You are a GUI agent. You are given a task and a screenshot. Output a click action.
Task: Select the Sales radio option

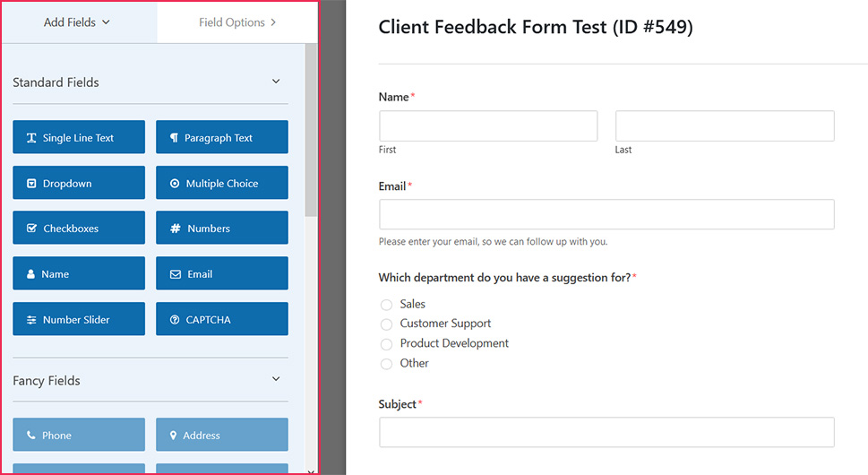[x=386, y=305]
